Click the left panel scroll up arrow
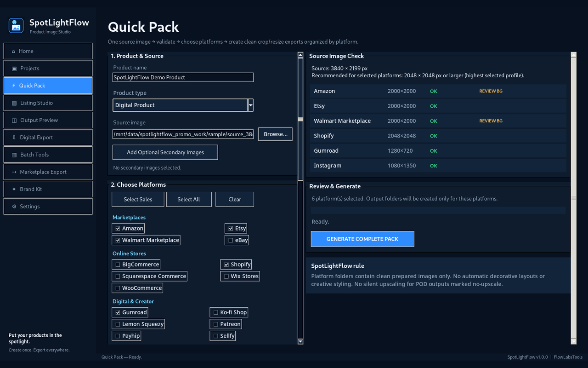588x368 pixels. pos(300,55)
